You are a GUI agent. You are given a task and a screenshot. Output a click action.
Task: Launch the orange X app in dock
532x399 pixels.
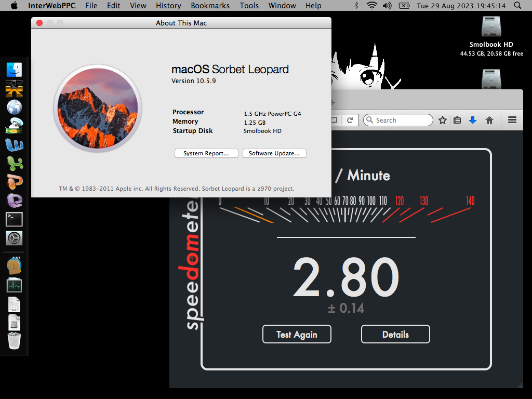pyautogui.click(x=14, y=88)
